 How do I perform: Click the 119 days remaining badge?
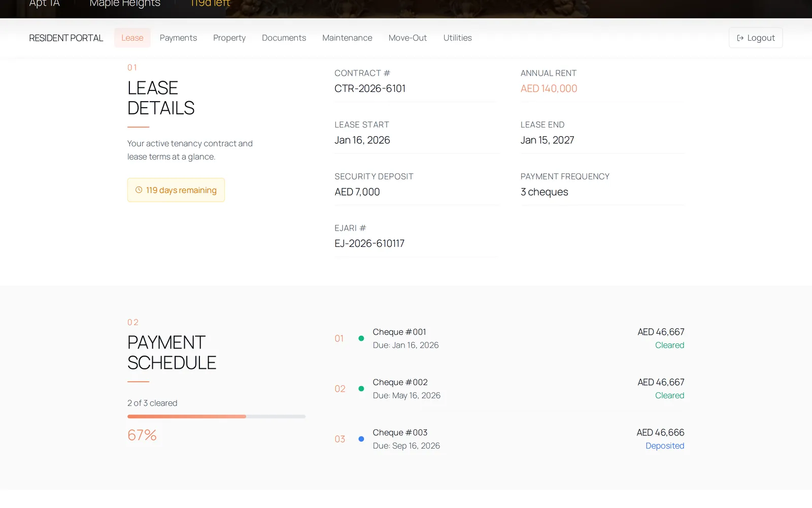176,190
